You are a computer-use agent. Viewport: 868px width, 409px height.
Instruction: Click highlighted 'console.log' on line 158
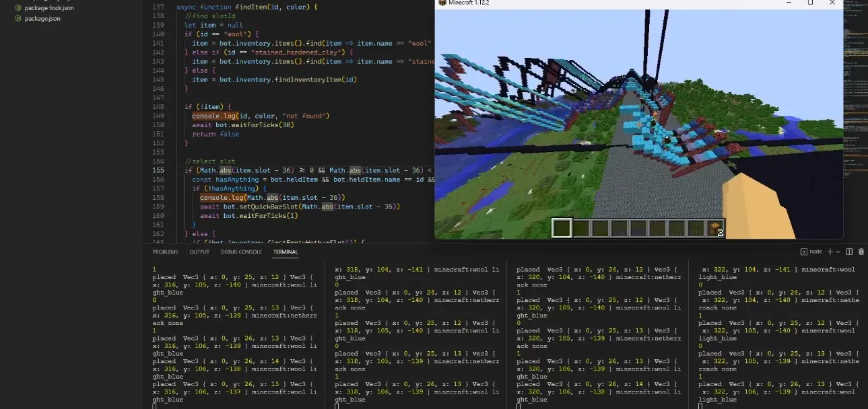tap(222, 198)
